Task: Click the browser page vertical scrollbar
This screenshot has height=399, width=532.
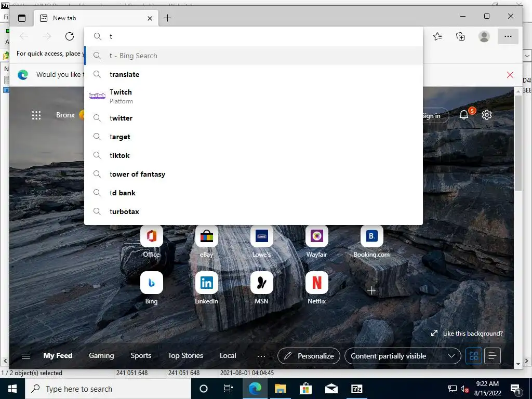Action: click(518, 142)
